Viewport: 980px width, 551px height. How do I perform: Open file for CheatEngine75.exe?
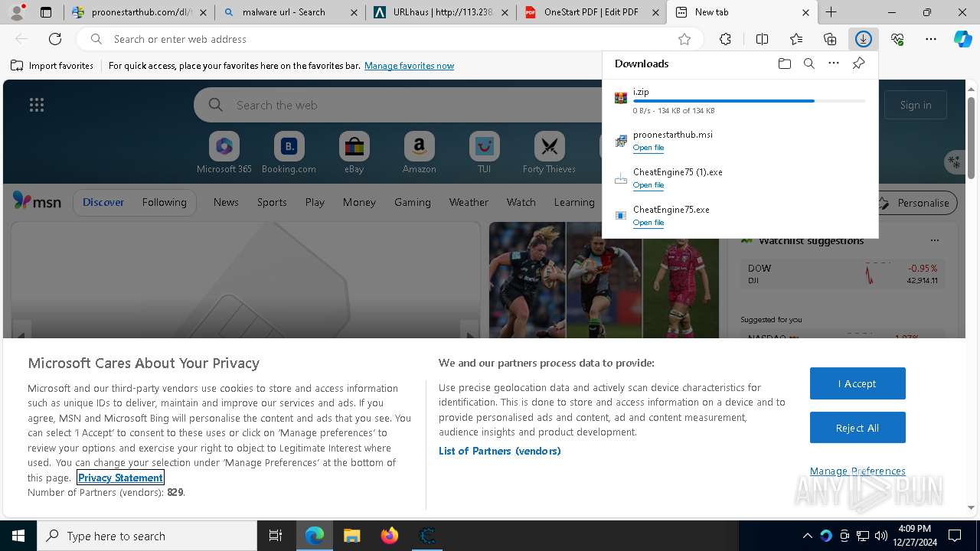point(648,223)
